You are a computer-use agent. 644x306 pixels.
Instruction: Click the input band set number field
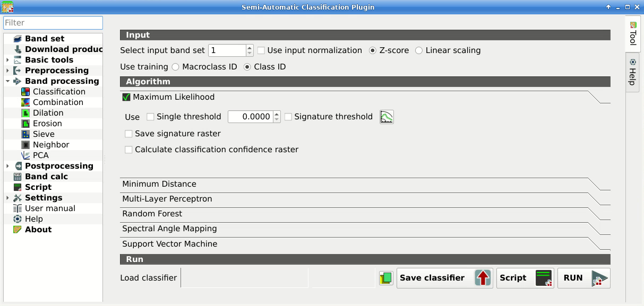point(227,50)
